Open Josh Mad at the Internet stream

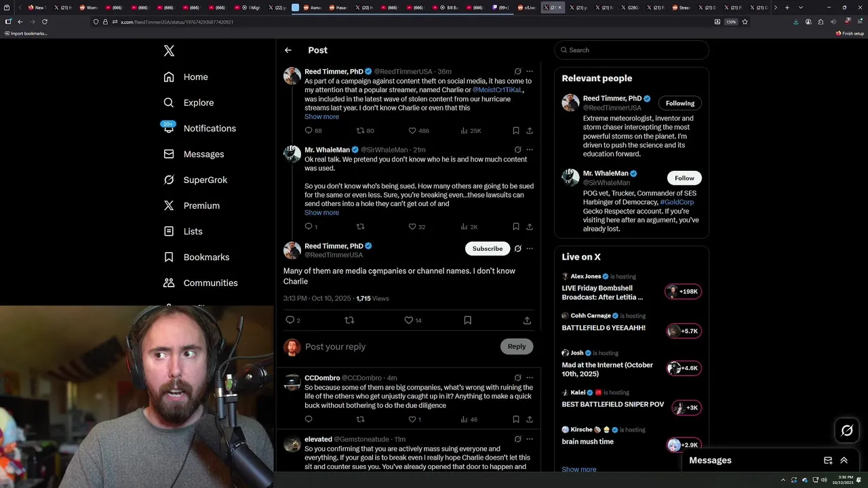click(631, 365)
